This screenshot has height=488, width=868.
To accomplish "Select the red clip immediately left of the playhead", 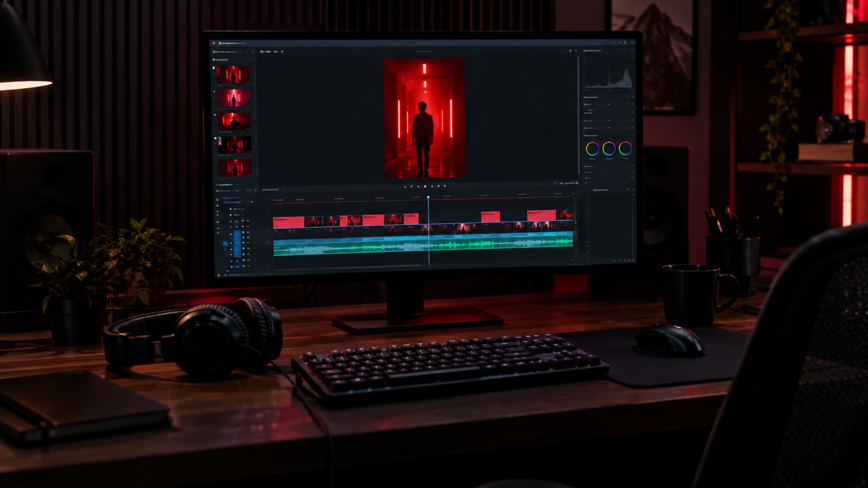I will pyautogui.click(x=411, y=219).
